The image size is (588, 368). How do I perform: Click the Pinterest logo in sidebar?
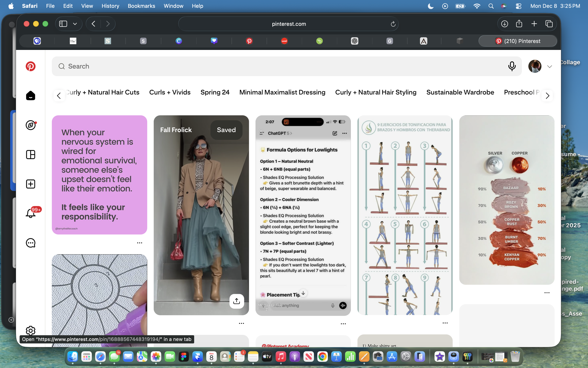coord(31,66)
